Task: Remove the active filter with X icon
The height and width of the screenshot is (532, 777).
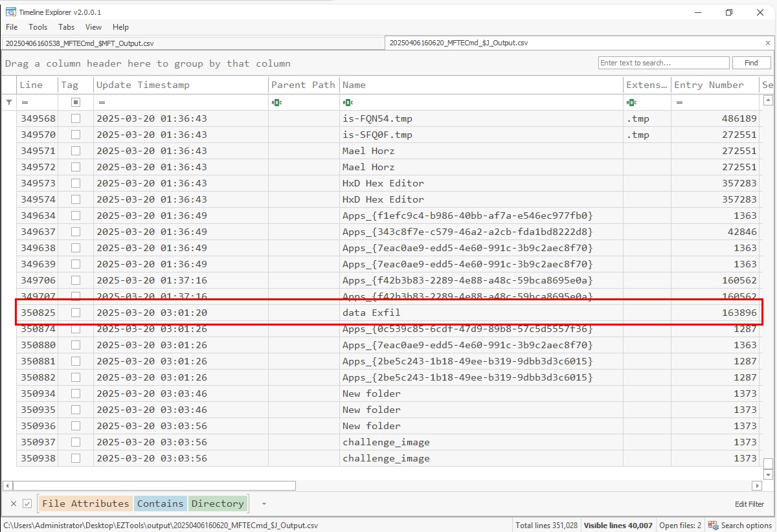Action: (x=14, y=504)
